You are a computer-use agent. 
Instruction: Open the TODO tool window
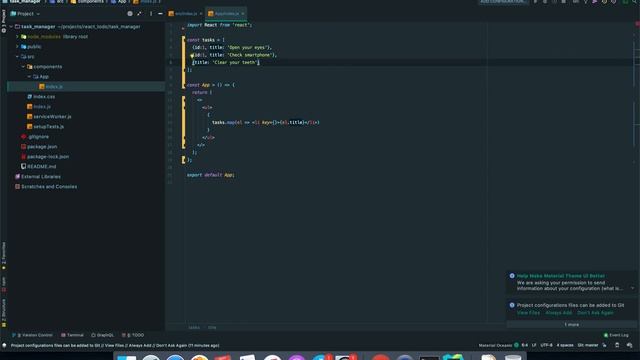click(133, 335)
